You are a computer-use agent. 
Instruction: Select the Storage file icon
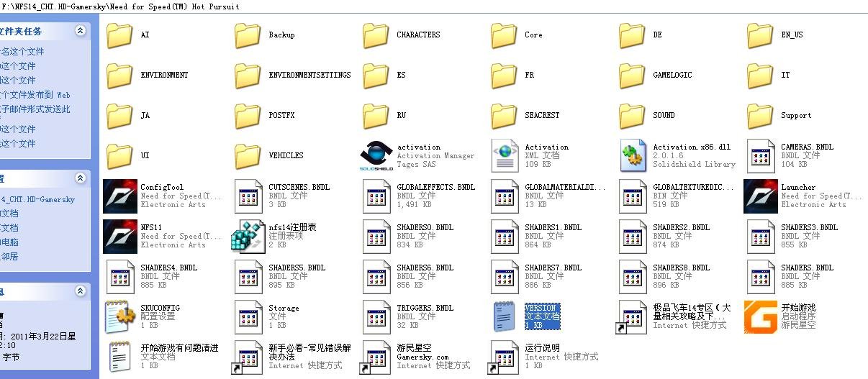click(249, 317)
